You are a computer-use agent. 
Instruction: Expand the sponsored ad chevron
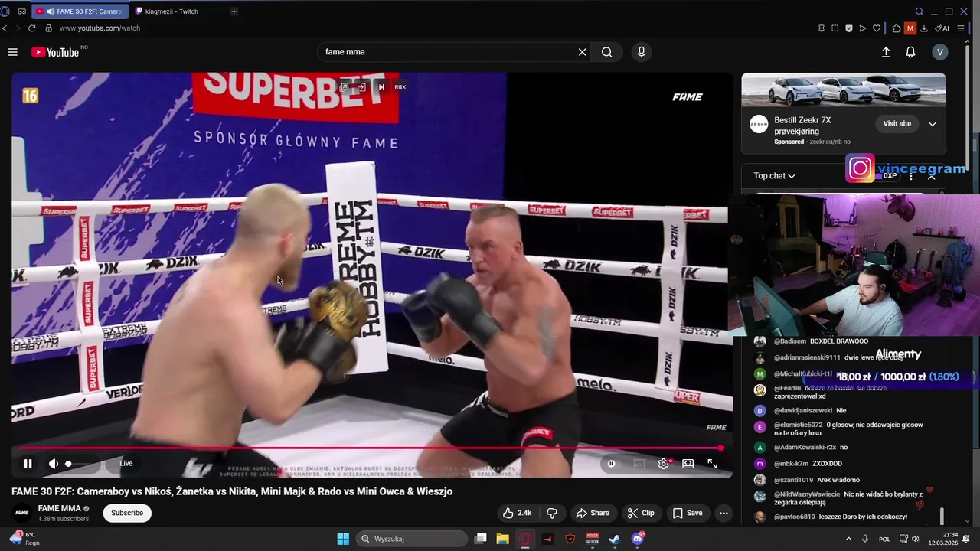tap(933, 124)
